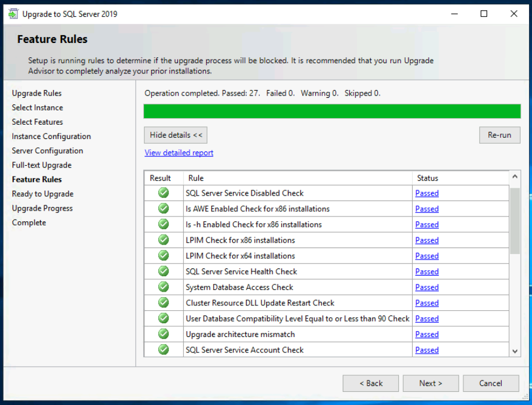Select the Select Features step in sidebar
Screen dimensions: 532x405
pos(38,122)
